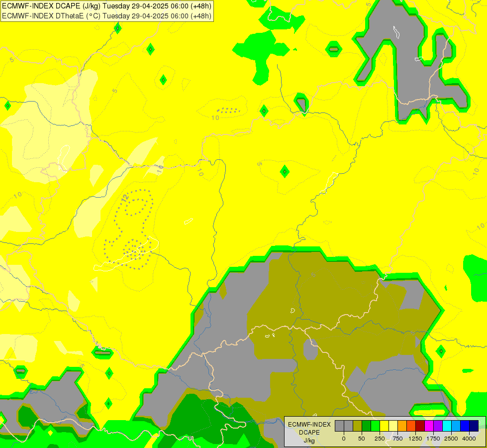Viewport: 487px width, 448px height.
Task: Choose the purple legend swatch
Action: point(438,426)
